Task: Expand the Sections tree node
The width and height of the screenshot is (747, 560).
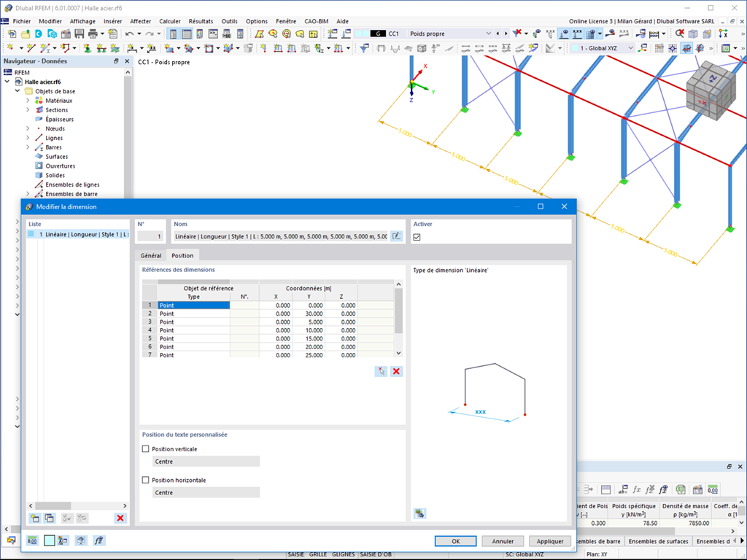Action: click(x=28, y=110)
